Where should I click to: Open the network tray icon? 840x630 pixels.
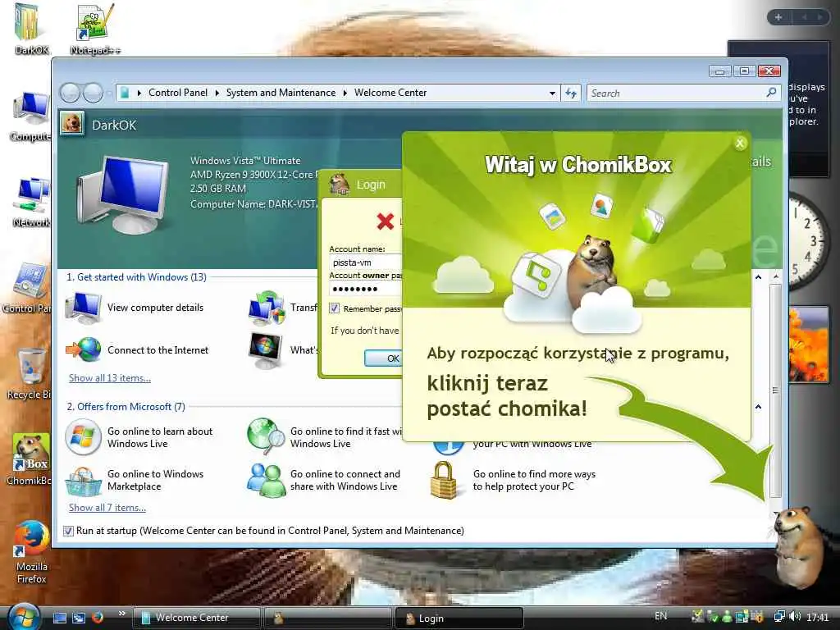coord(779,617)
